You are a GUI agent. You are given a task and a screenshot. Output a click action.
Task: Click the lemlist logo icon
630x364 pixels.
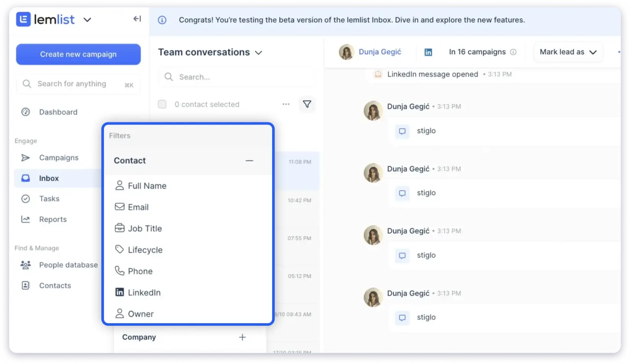(x=23, y=19)
